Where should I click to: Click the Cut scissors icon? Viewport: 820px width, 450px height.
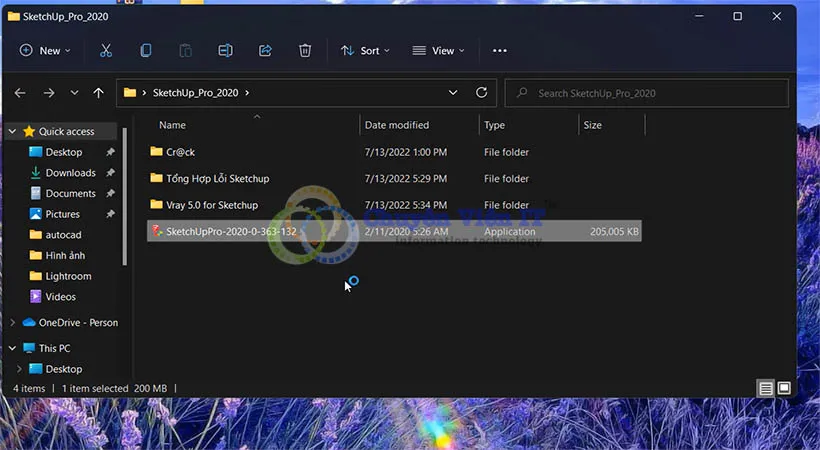point(106,50)
